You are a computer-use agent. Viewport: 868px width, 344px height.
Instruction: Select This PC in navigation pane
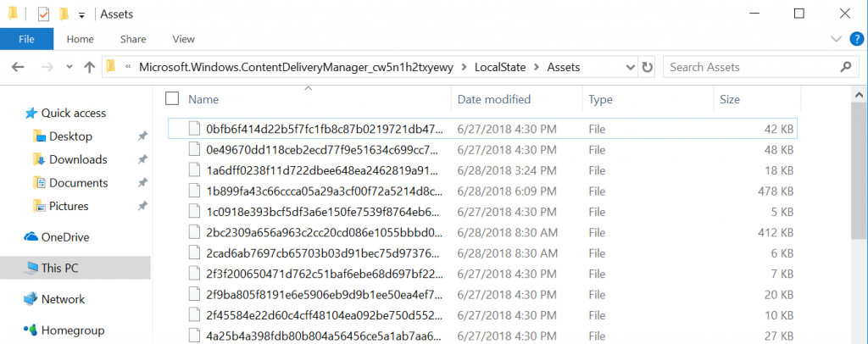click(x=75, y=269)
